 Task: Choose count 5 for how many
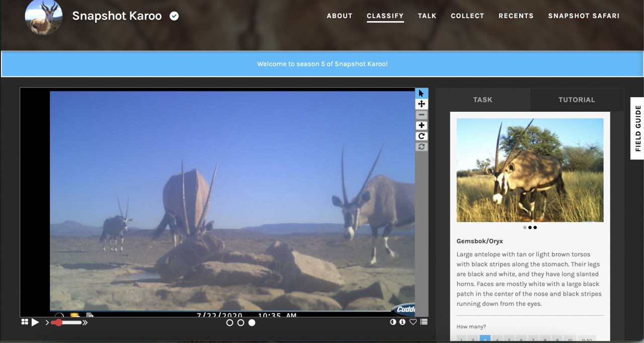pos(509,339)
